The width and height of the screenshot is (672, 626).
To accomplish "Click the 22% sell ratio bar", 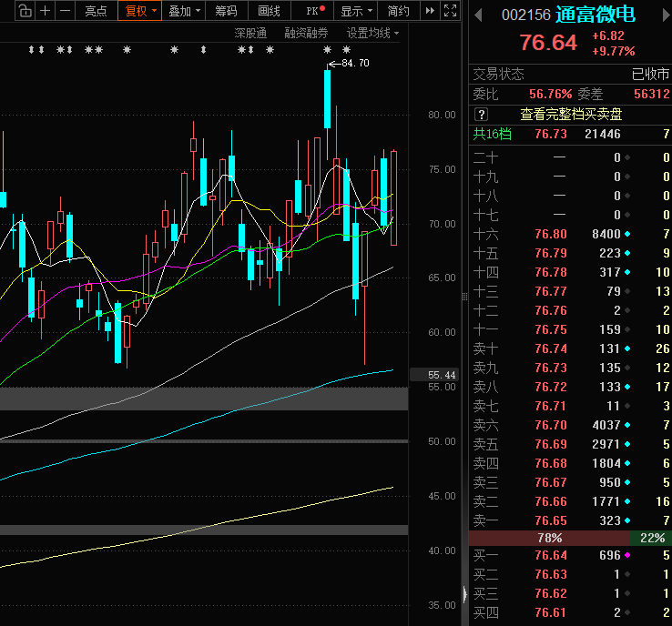I will pyautogui.click(x=651, y=539).
